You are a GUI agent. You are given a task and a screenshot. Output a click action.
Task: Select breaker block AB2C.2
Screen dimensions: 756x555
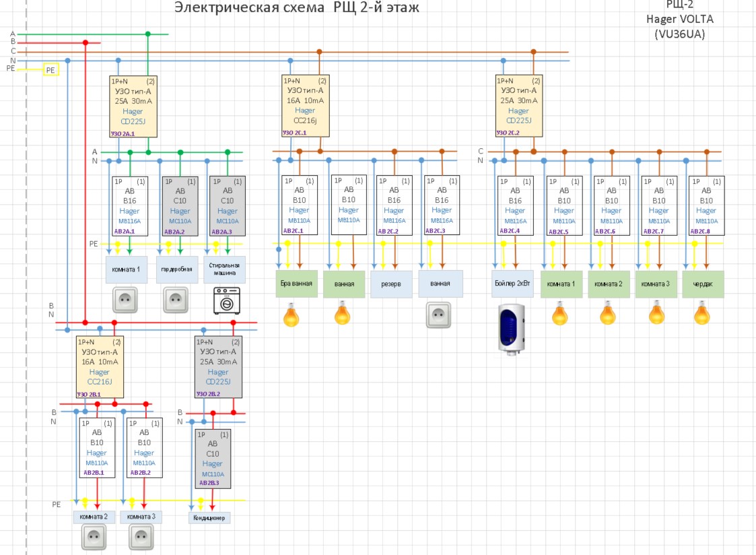pyautogui.click(x=394, y=205)
